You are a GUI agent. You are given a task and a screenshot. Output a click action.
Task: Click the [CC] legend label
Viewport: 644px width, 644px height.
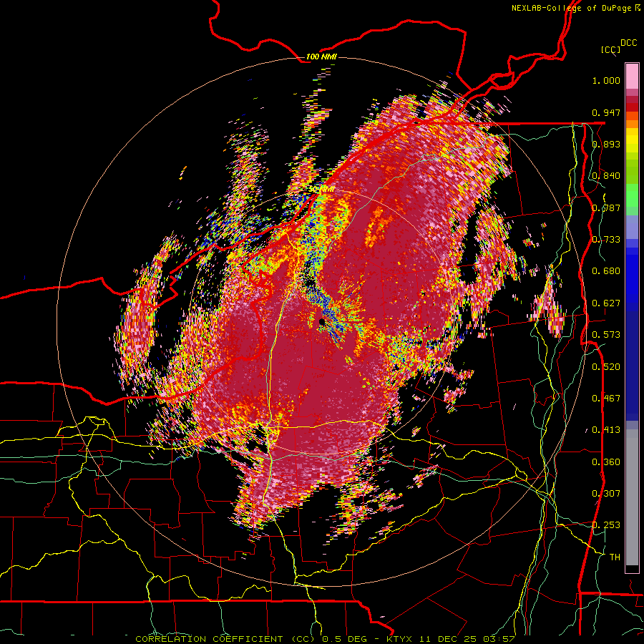click(x=610, y=49)
